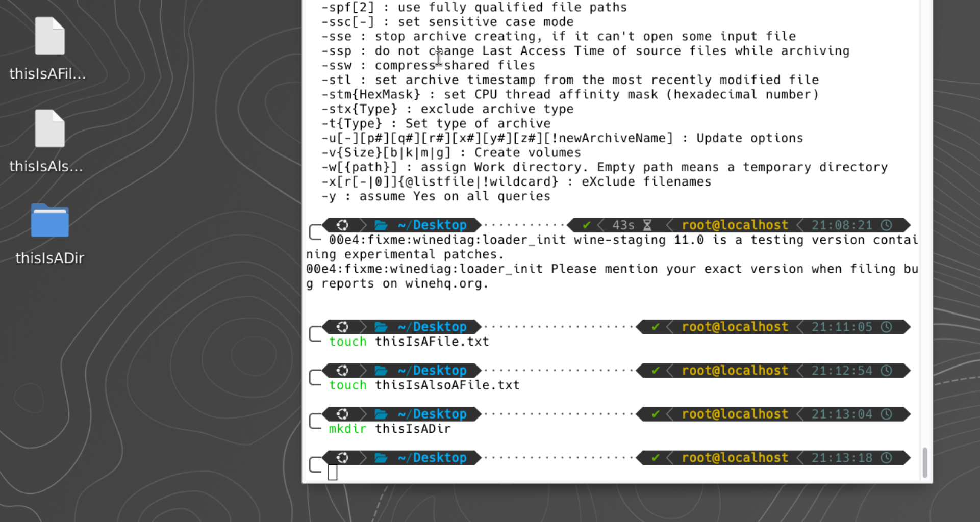Select the thisIsAls... file icon on desktop
Image resolution: width=980 pixels, height=522 pixels.
coord(49,129)
